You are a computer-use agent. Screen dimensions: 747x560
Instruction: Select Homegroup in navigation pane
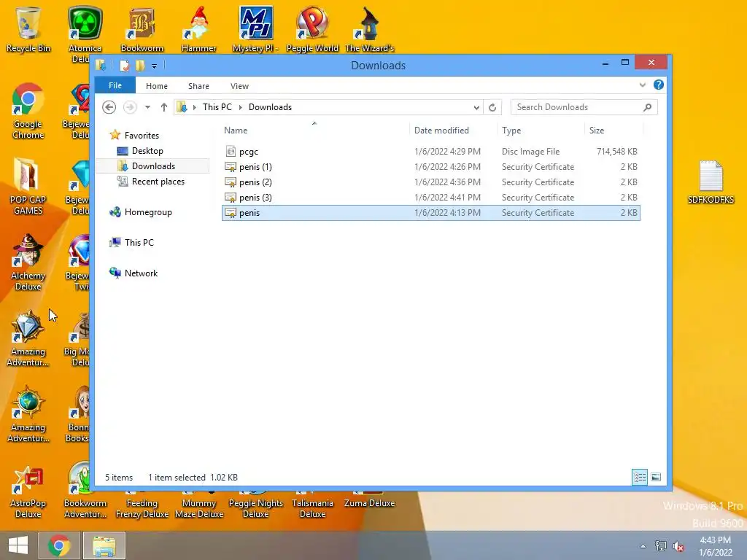coord(148,212)
